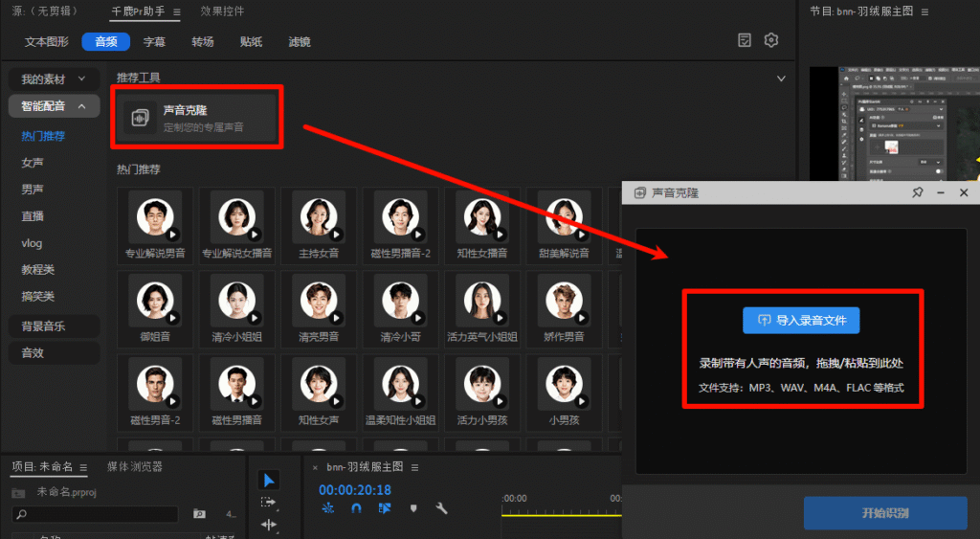Image resolution: width=980 pixels, height=539 pixels.
Task: Toggle snap magnet in timeline
Action: click(x=356, y=509)
